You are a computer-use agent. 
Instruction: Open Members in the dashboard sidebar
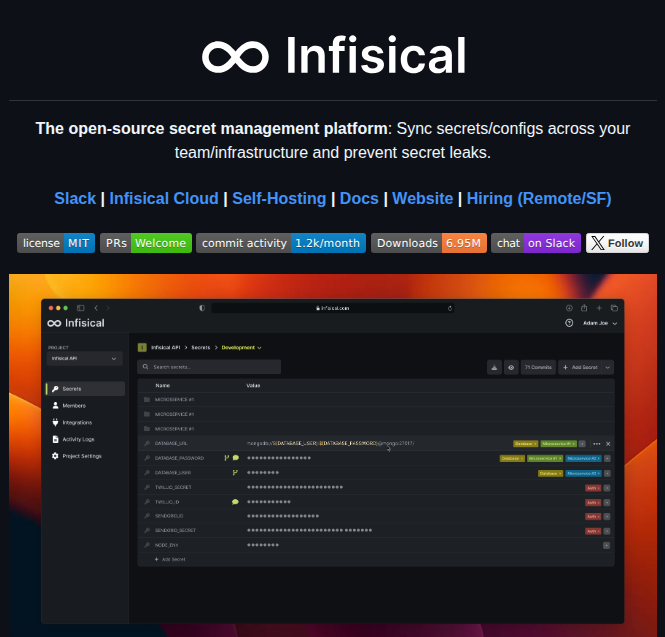pos(74,406)
